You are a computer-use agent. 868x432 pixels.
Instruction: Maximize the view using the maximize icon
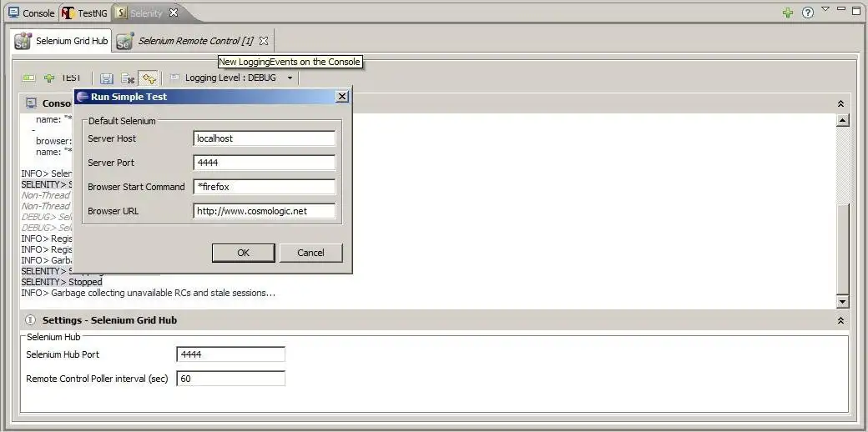coord(855,9)
